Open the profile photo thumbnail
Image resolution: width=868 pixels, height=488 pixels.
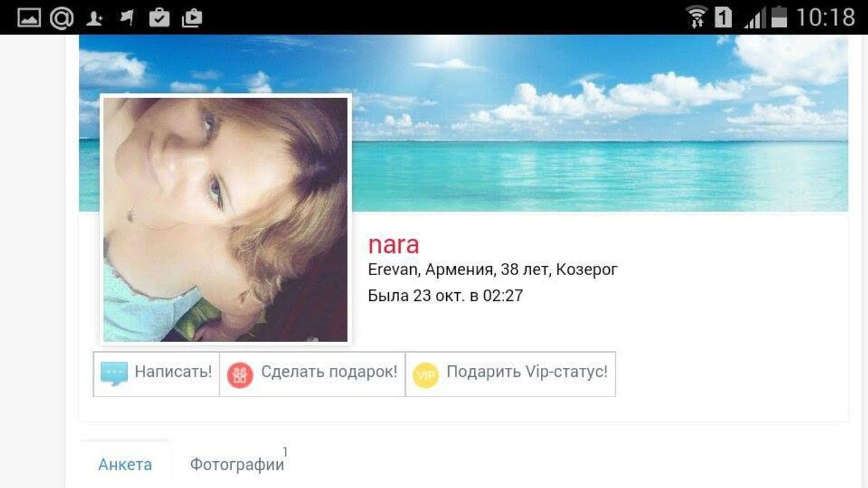pos(225,220)
